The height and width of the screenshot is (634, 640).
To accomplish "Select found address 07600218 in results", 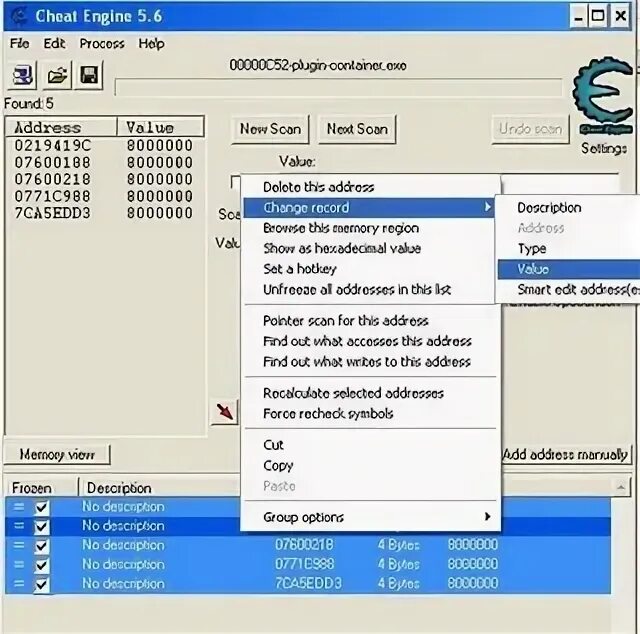I will 53,179.
